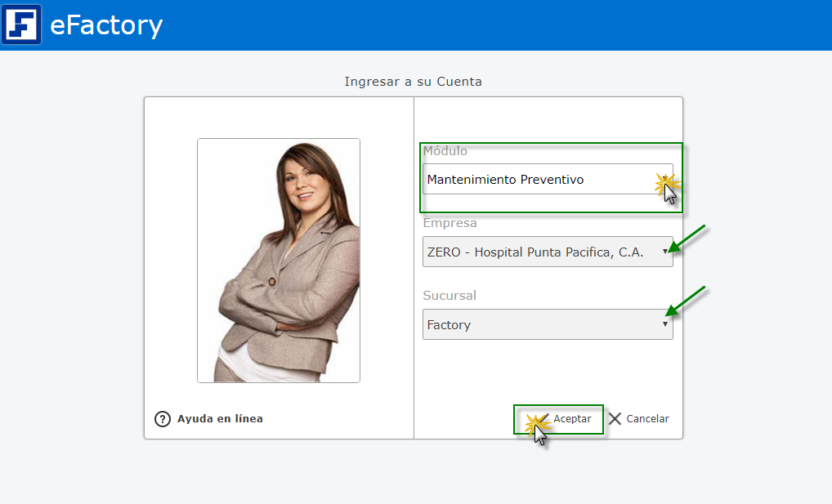Click the X icon beside Cancelar
The width and height of the screenshot is (832, 504).
coord(615,419)
